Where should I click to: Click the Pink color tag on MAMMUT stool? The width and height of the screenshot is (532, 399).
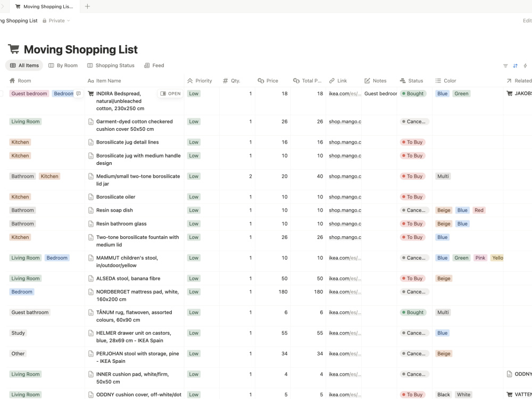(480, 258)
